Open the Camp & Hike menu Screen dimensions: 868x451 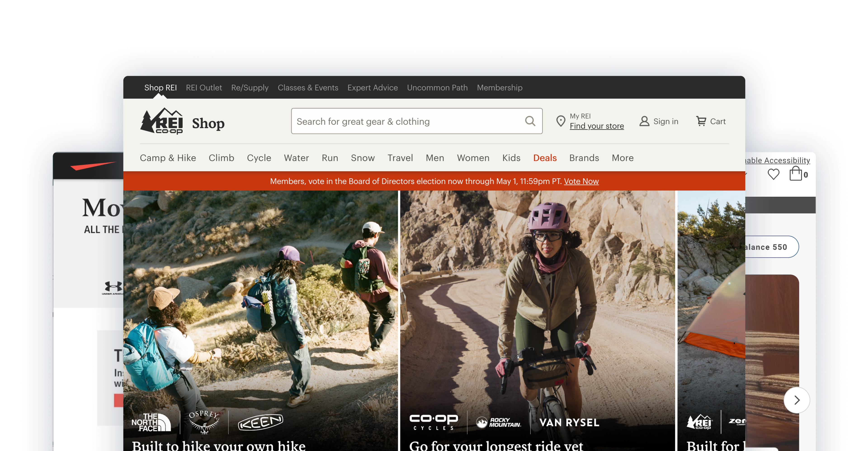[168, 158]
